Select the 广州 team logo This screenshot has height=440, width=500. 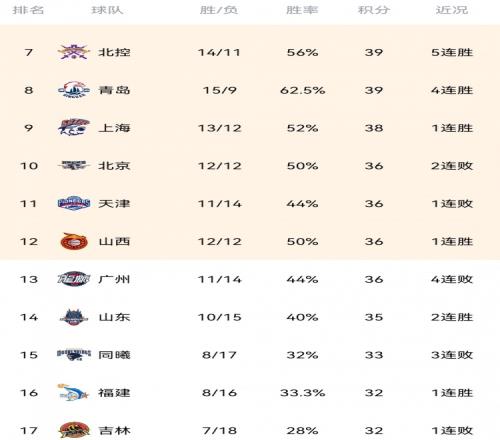[x=74, y=279]
